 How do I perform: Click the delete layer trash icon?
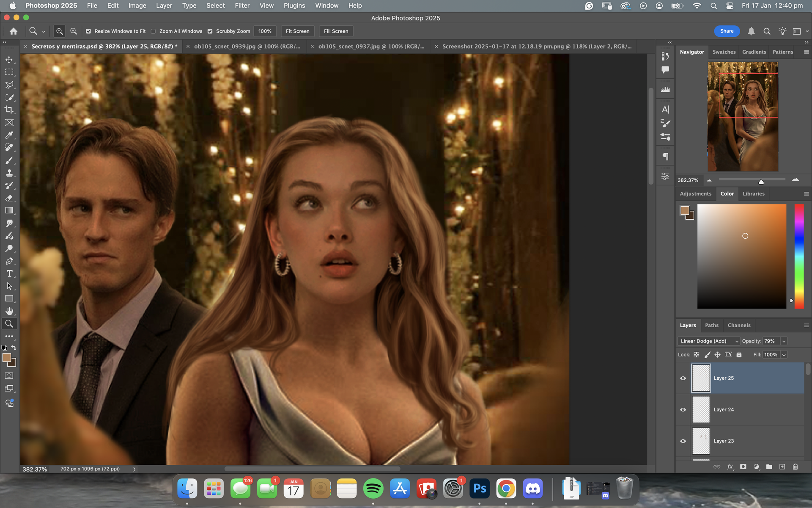(x=795, y=467)
